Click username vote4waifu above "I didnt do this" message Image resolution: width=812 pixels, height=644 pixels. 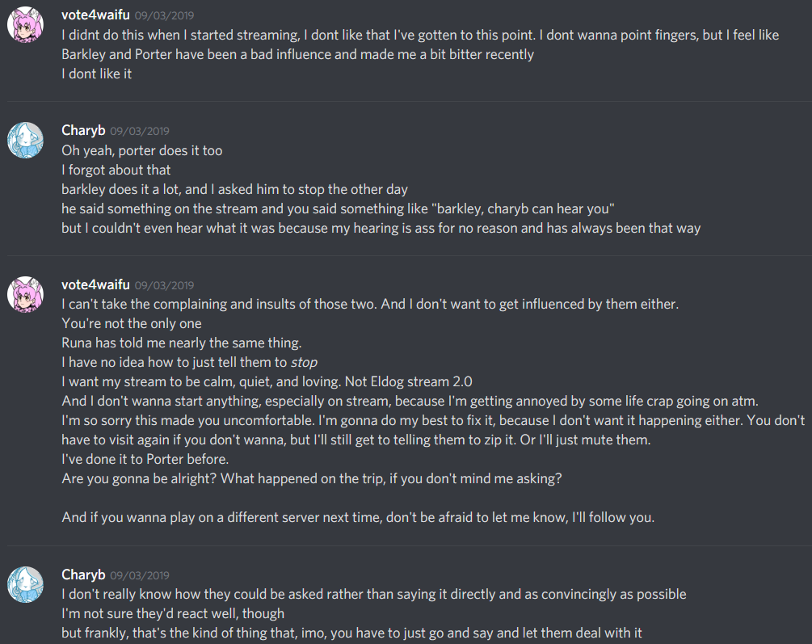click(95, 15)
